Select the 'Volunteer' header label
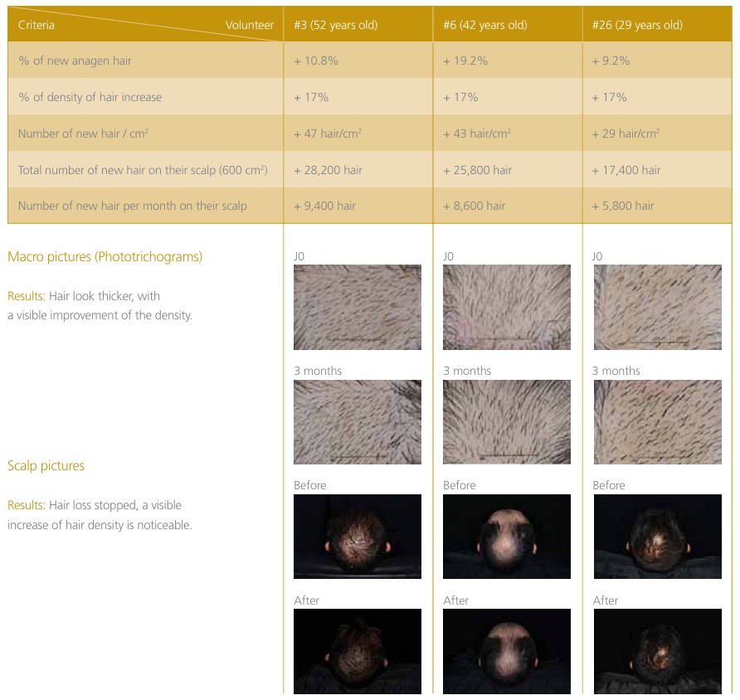 (x=249, y=25)
